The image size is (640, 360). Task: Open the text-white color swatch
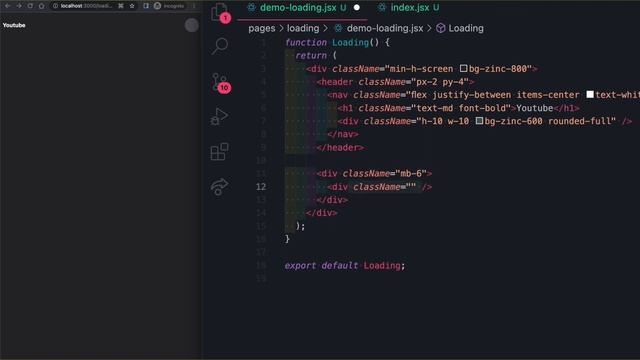(x=590, y=95)
